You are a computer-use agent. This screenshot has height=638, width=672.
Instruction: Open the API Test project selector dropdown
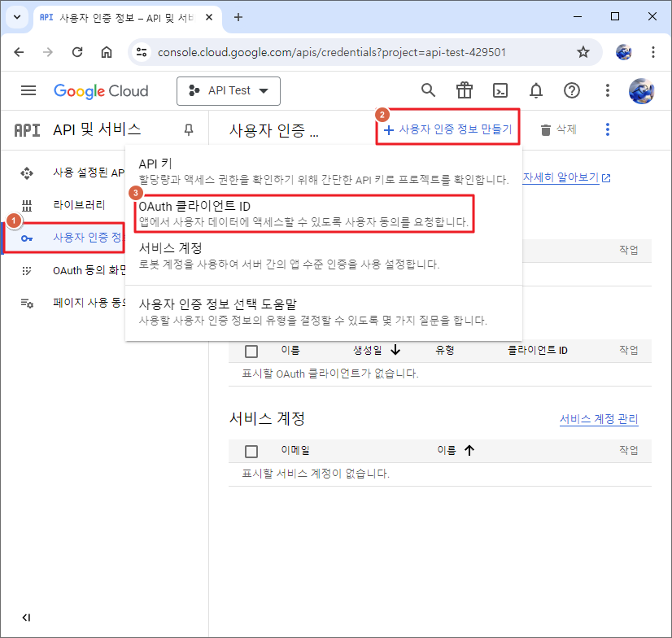pos(229,91)
